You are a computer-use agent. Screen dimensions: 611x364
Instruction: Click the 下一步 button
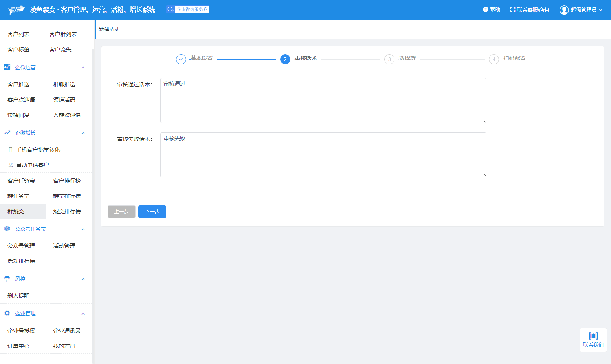152,211
